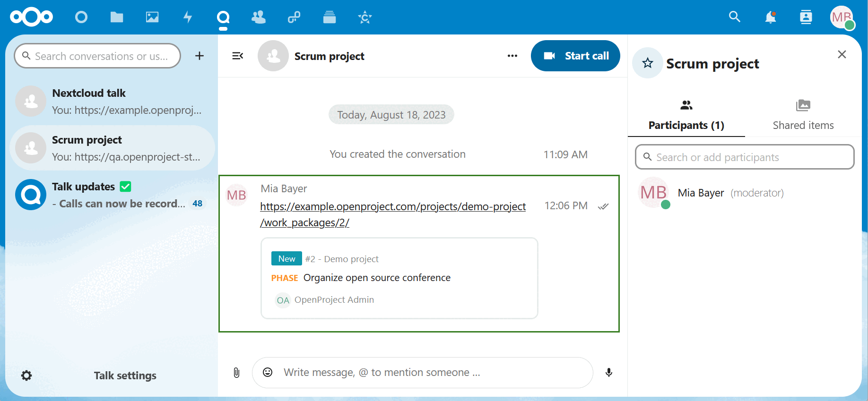Screen dimensions: 868x401
Task: Click the attach file paperclip icon
Action: tap(236, 373)
